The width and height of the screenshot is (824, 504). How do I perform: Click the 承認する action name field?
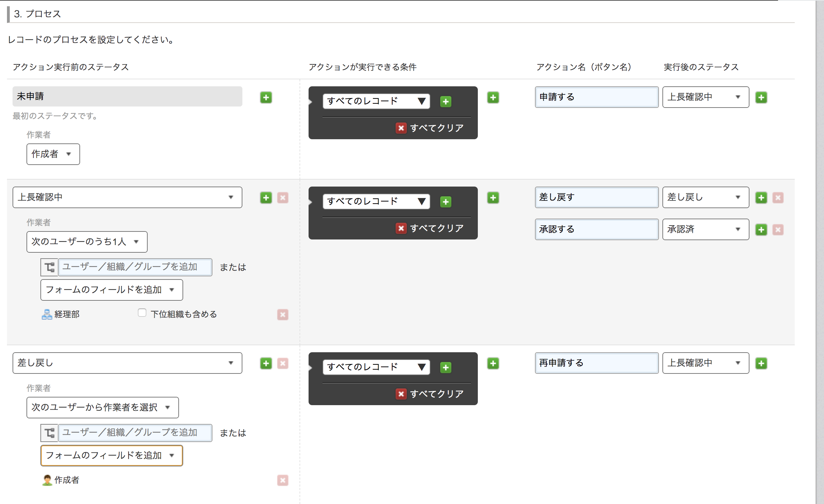tap(597, 229)
